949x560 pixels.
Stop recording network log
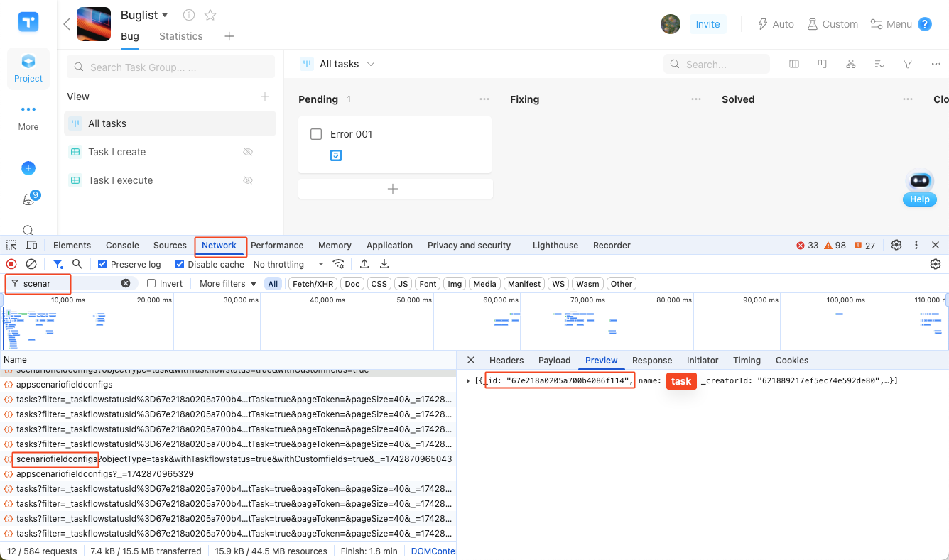11,264
